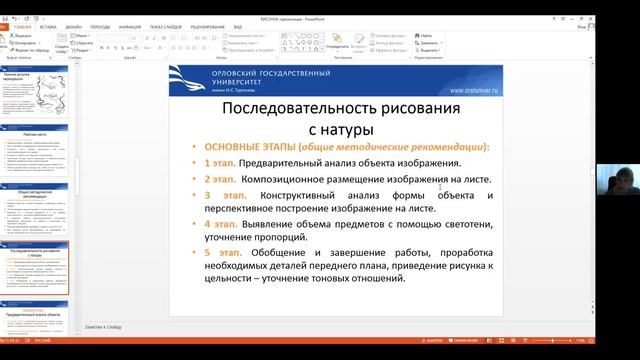Click the fit slide to window icon
The image size is (640, 360).
pyautogui.click(x=591, y=340)
